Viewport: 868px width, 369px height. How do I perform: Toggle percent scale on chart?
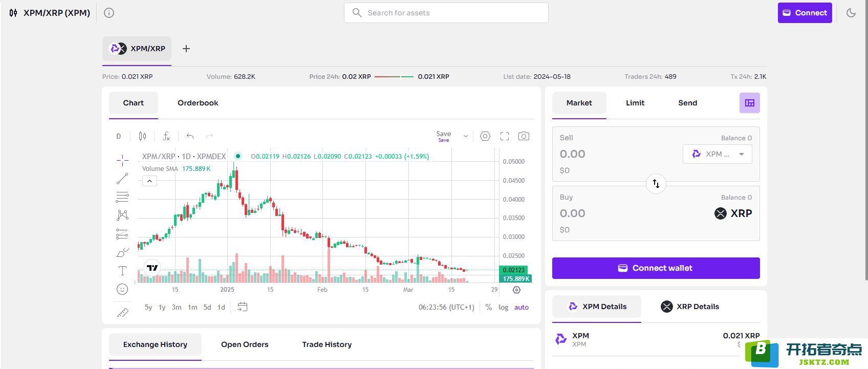tap(489, 307)
